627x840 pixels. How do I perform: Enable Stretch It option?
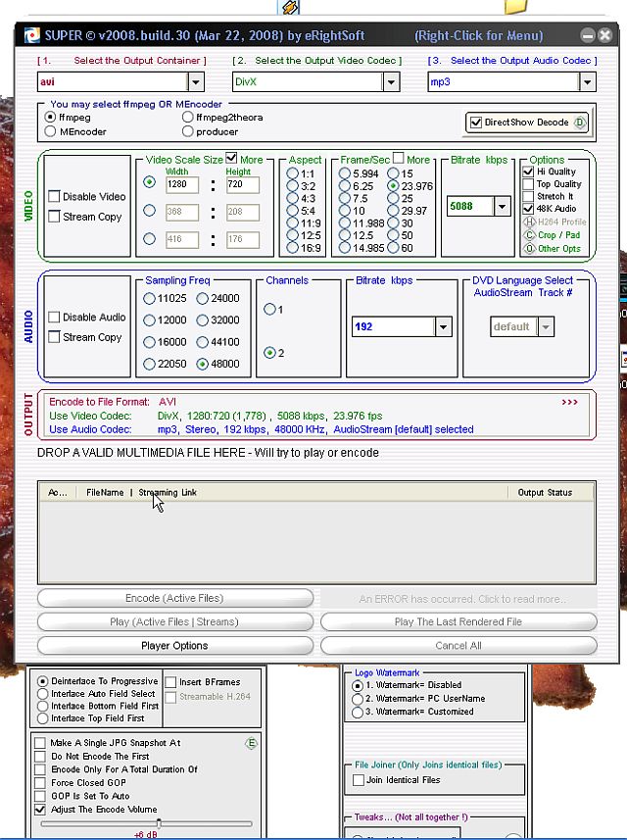(528, 196)
